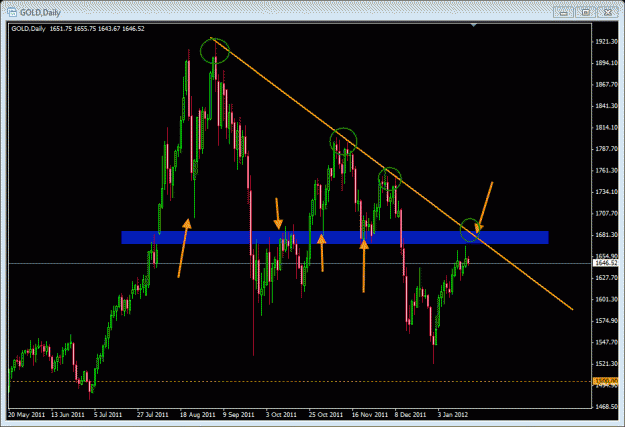Click the 1574.90 price scale label

coord(606,321)
